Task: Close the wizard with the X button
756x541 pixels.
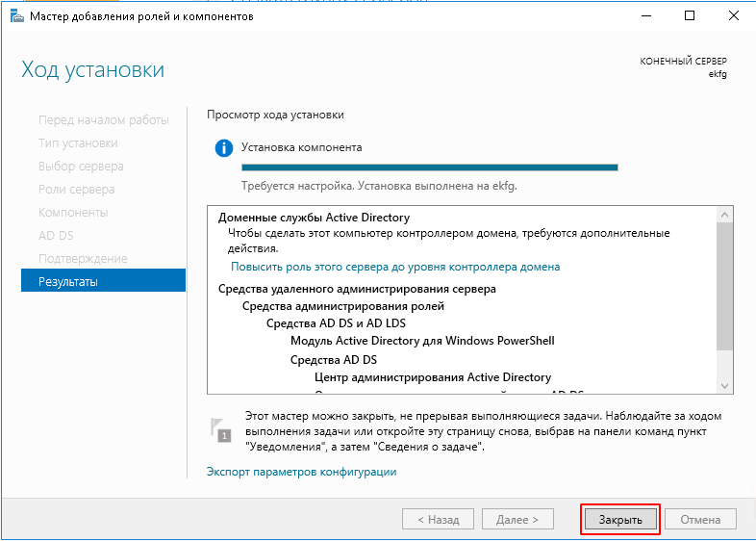Action: [733, 15]
